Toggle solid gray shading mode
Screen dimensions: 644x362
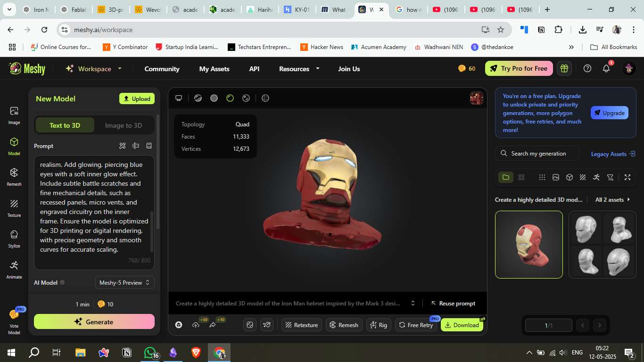coord(214,98)
